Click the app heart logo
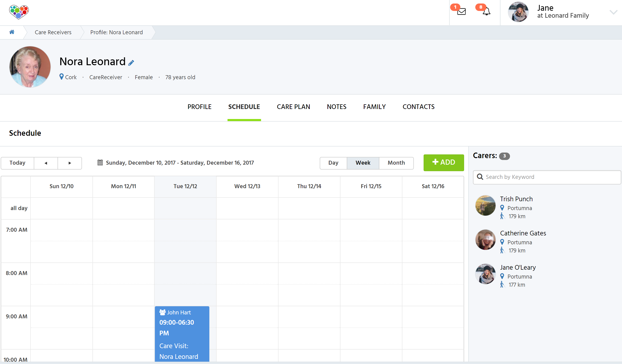Viewport: 622px width, 364px height. 19,12
